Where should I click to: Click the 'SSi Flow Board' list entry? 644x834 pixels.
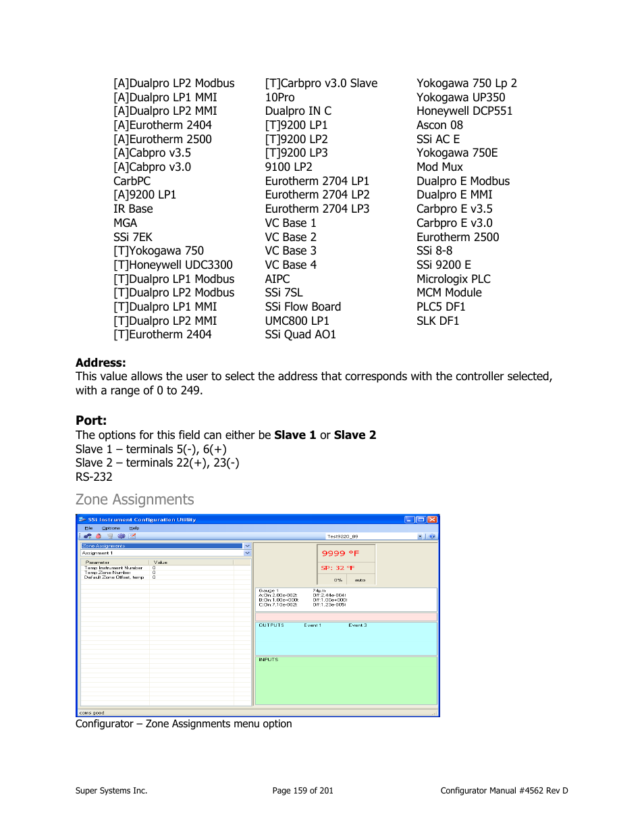[x=303, y=307]
